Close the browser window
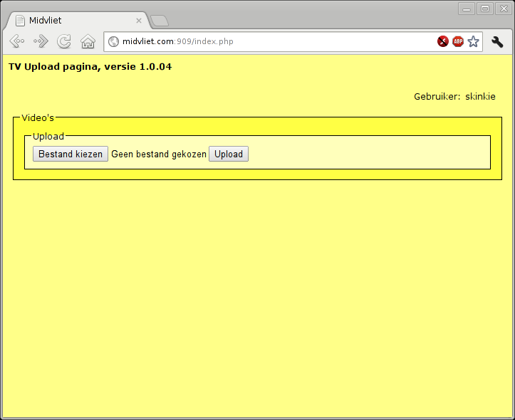The height and width of the screenshot is (420, 515). [503, 9]
